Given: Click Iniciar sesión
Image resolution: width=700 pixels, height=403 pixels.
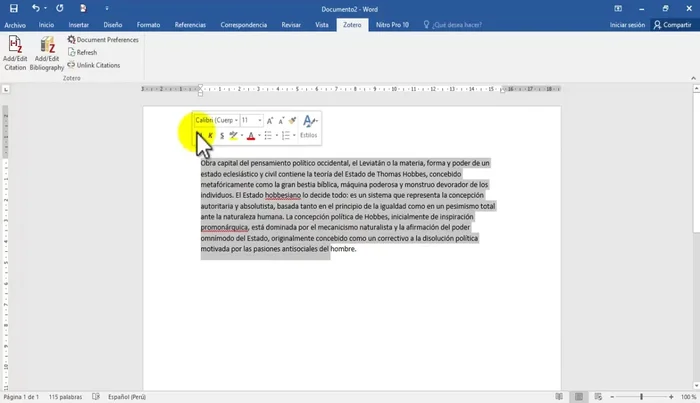Looking at the screenshot, I should (627, 25).
